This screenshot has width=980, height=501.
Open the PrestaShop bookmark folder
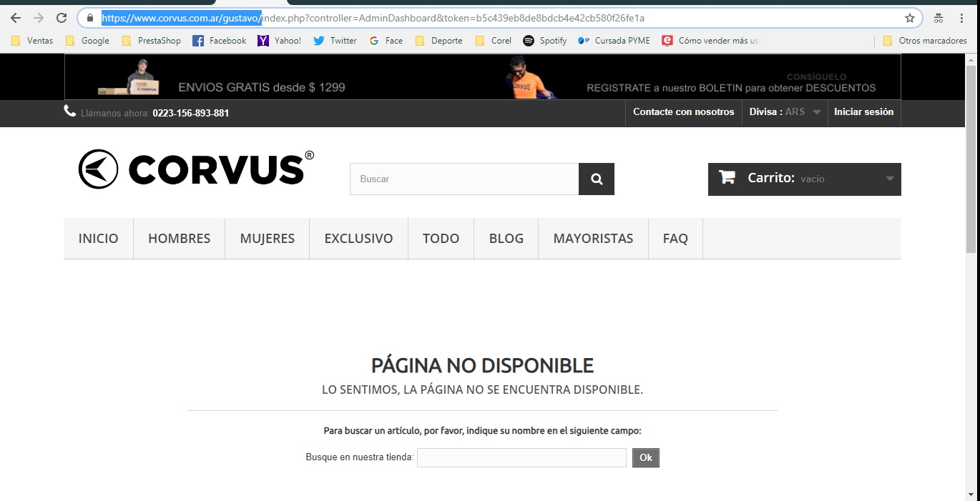pos(151,41)
